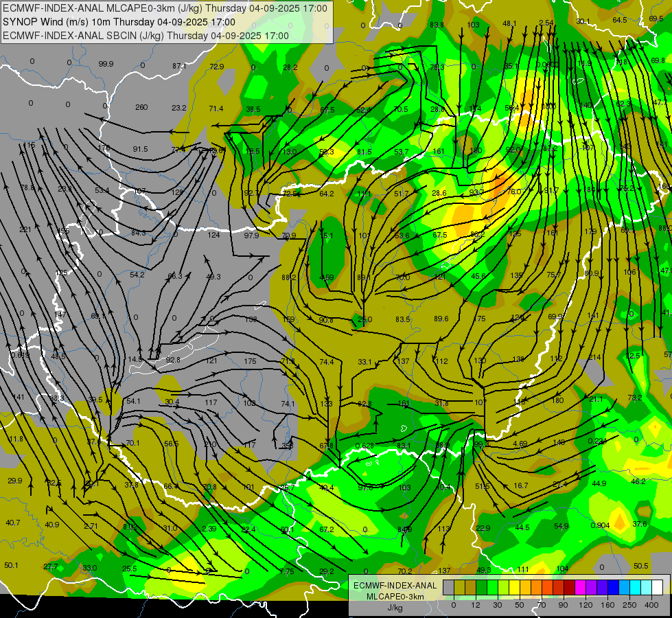Viewport: 672px width, 618px height.
Task: Click the gray legend swatch
Action: coord(448,587)
